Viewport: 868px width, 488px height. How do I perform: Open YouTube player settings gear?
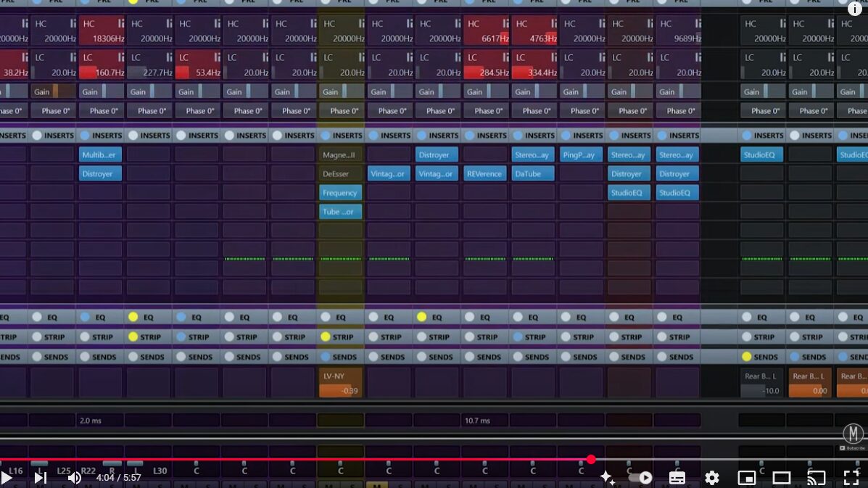pos(711,477)
